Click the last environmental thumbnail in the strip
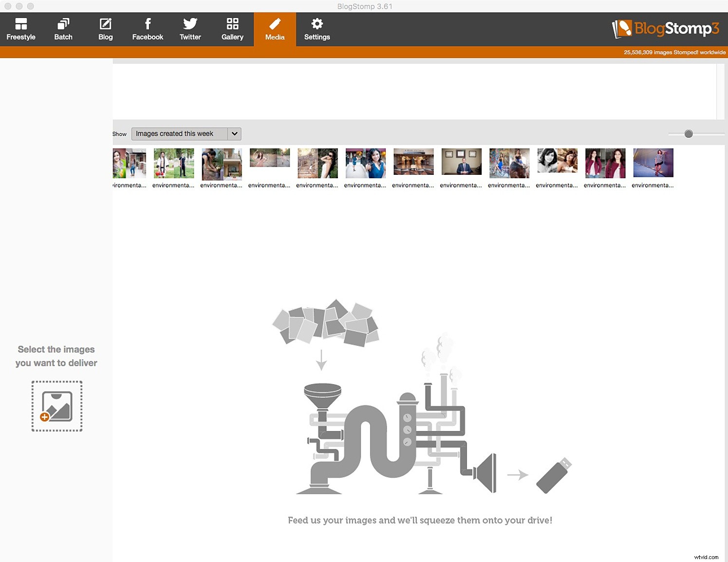The width and height of the screenshot is (728, 562). click(x=653, y=163)
